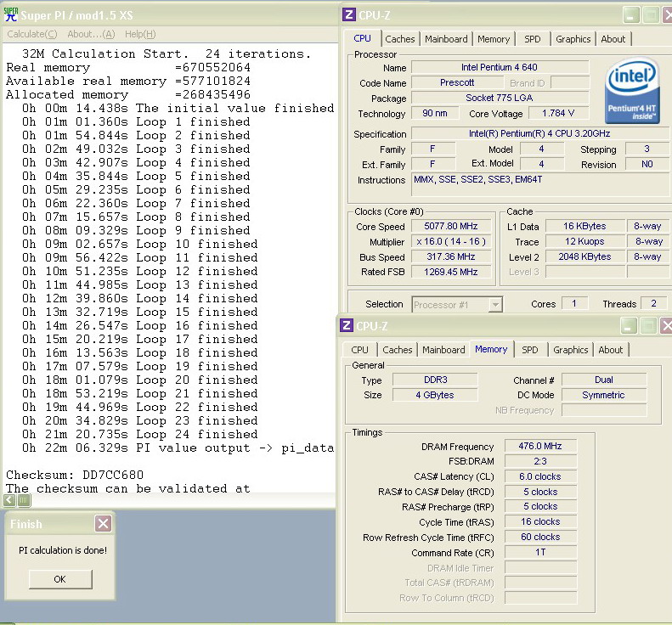Click the CPU-Z logo icon in the Memory window

pos(347,325)
